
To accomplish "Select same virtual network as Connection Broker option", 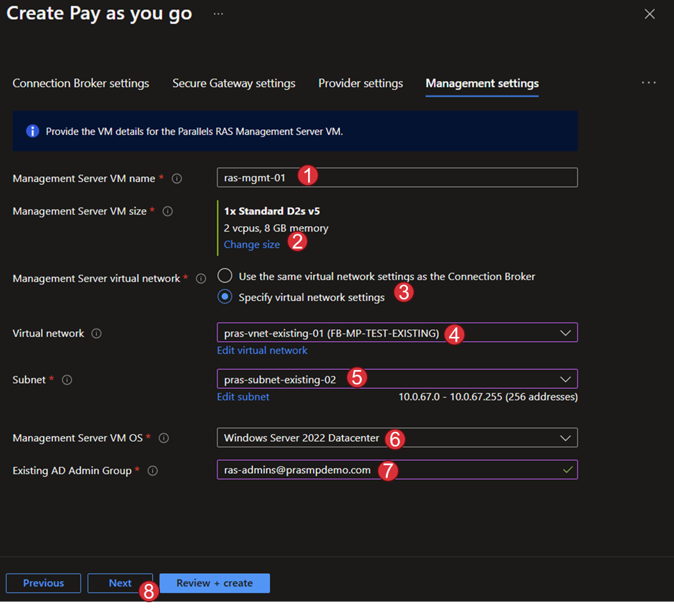I will (x=225, y=276).
